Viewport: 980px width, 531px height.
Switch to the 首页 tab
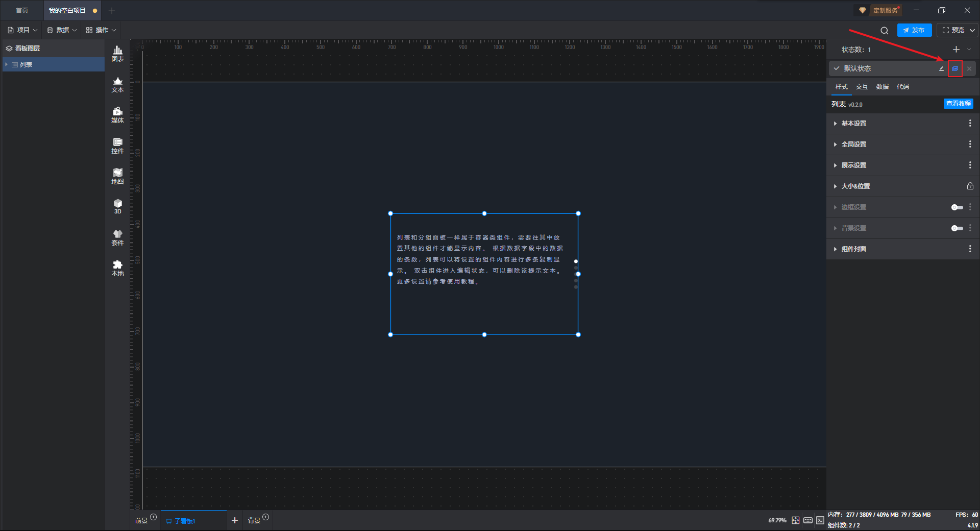(x=22, y=10)
